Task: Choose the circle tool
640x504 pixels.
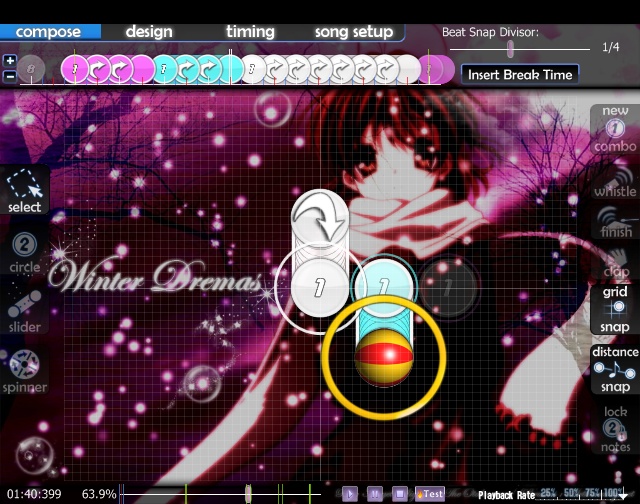Action: coord(24,252)
